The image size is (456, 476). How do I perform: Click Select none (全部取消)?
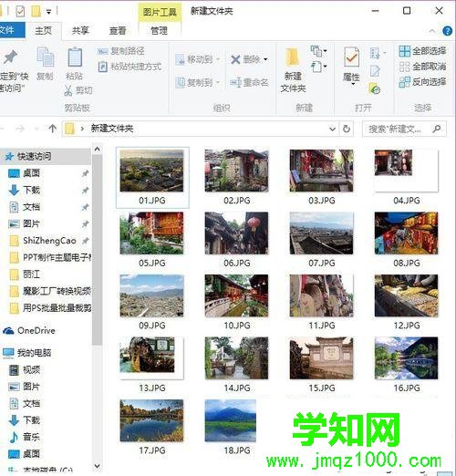tap(422, 67)
